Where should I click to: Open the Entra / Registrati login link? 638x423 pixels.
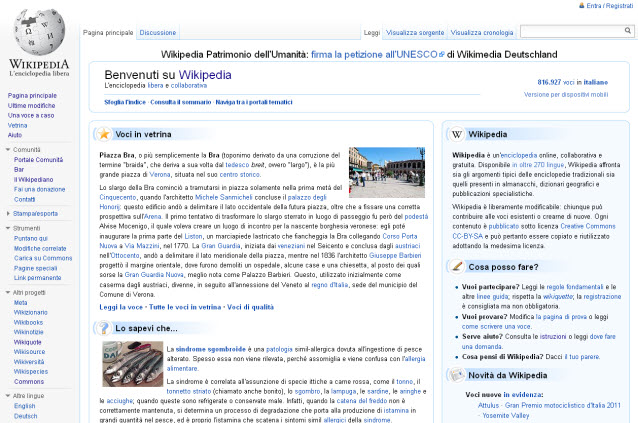point(609,6)
